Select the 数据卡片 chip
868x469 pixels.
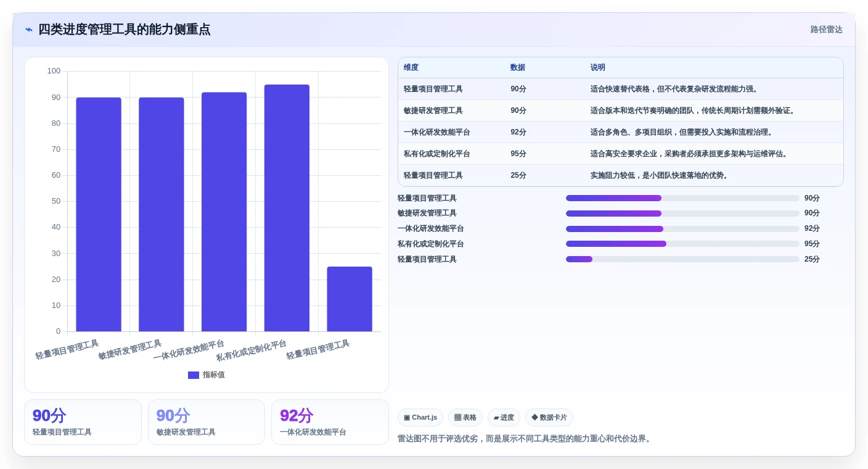[x=549, y=418]
